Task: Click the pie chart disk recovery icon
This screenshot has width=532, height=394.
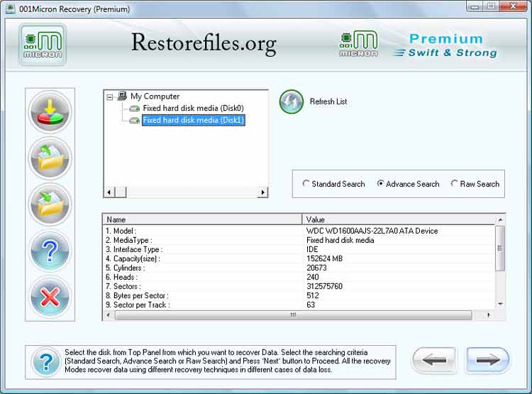Action: tap(50, 112)
